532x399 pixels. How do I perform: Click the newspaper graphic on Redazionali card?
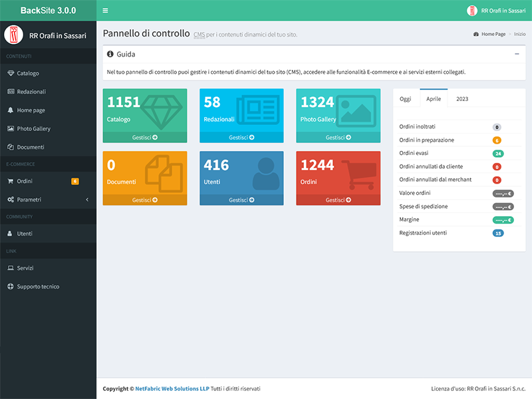[258, 110]
